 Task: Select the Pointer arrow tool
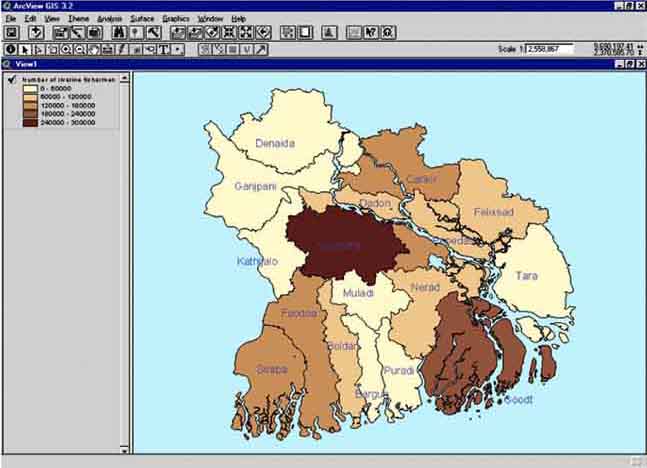25,48
